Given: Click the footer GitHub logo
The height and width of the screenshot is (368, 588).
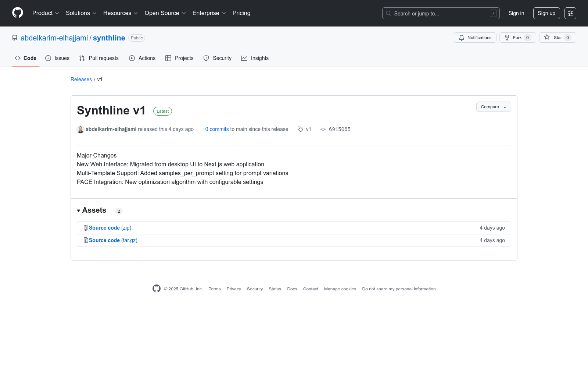Looking at the screenshot, I should [x=157, y=289].
